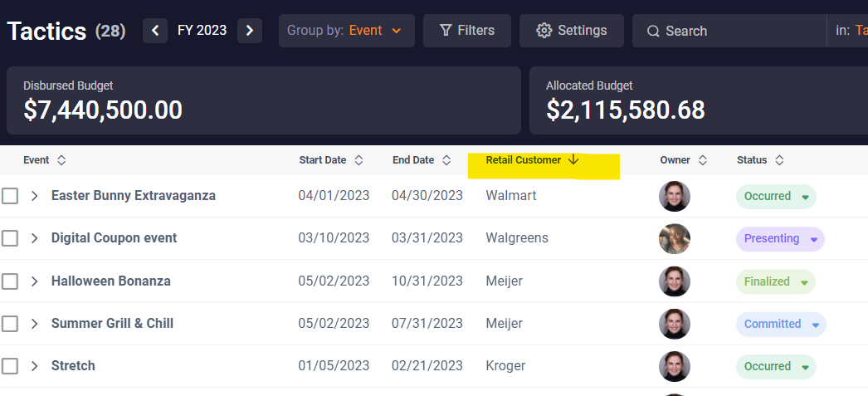Go to next fiscal year arrow
Screen dimensions: 868x396
point(250,31)
